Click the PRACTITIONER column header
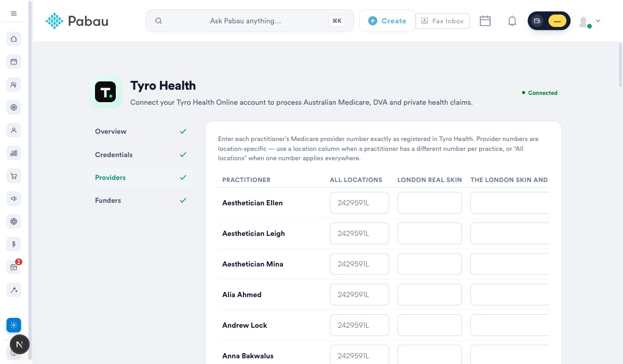Viewport: 623px width, 364px height. (246, 180)
